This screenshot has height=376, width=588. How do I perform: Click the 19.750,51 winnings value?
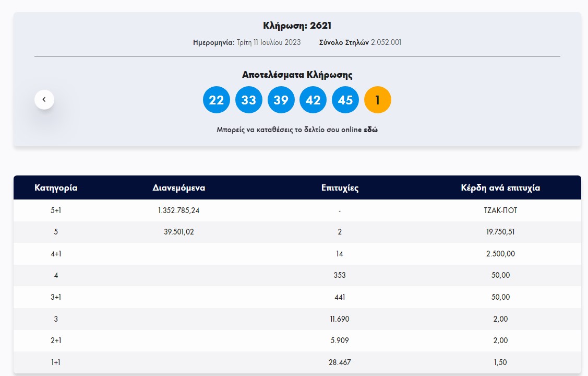coord(500,232)
